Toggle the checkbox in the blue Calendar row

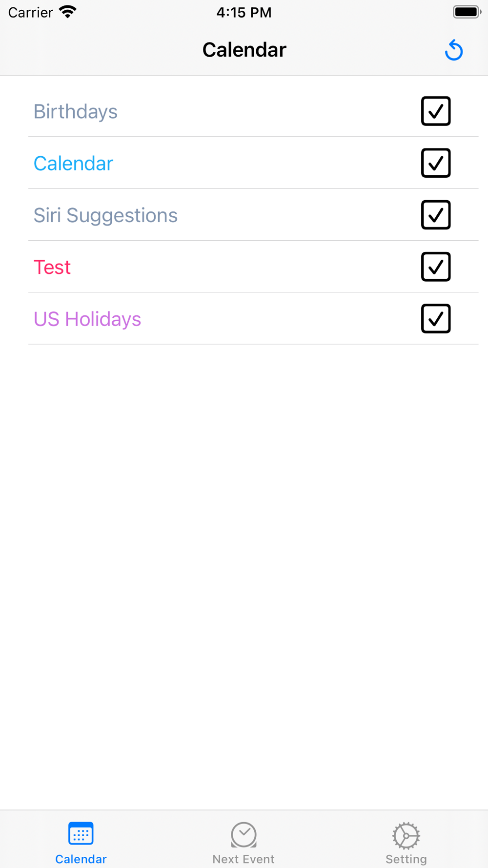(x=435, y=163)
